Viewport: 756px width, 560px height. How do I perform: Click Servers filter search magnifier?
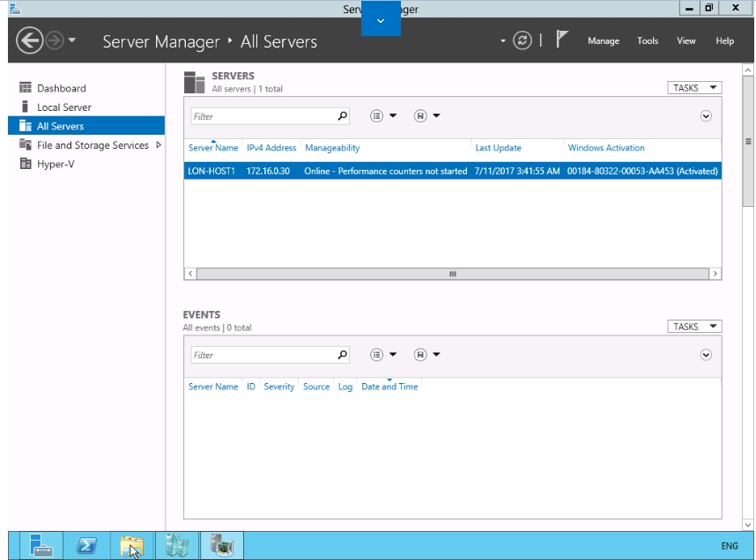tap(343, 116)
